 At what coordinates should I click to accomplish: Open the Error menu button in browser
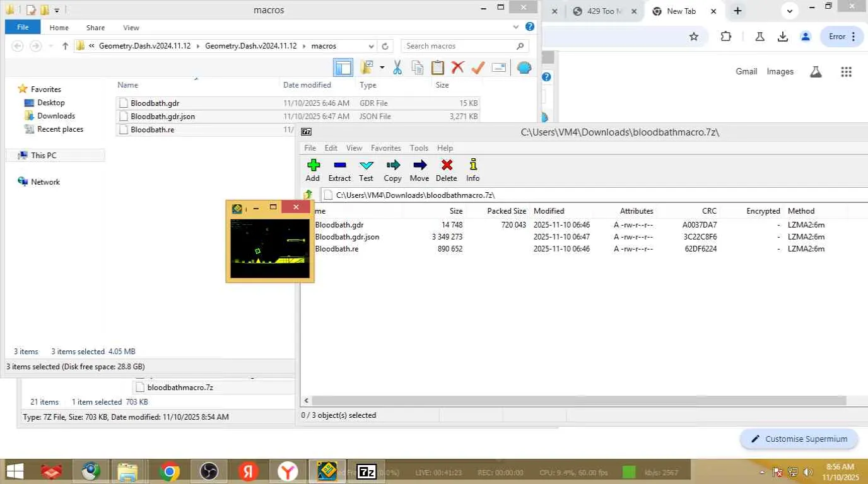tap(842, 37)
